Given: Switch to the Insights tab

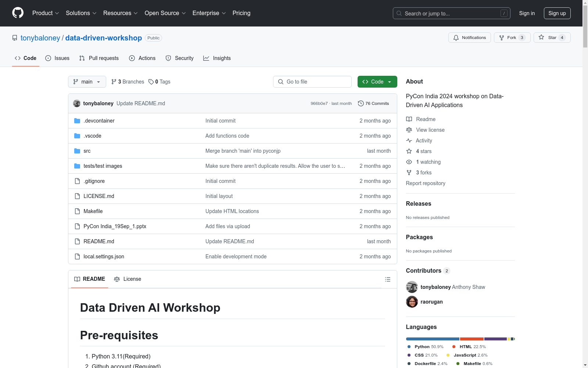Looking at the screenshot, I should click(217, 58).
